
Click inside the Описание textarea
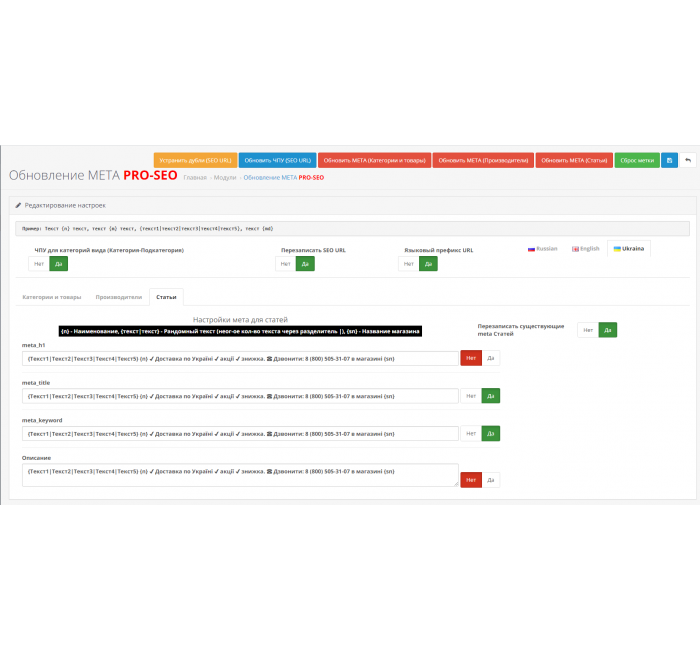(240, 475)
